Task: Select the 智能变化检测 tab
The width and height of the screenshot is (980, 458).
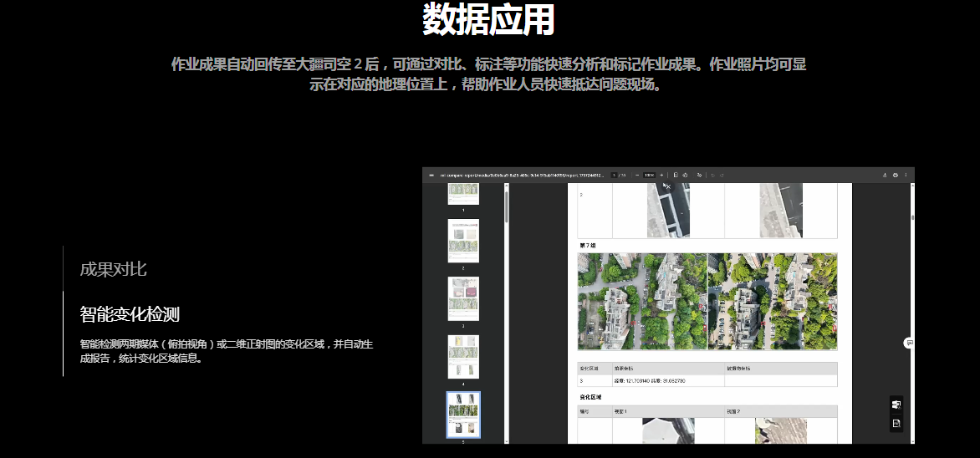Action: (130, 314)
